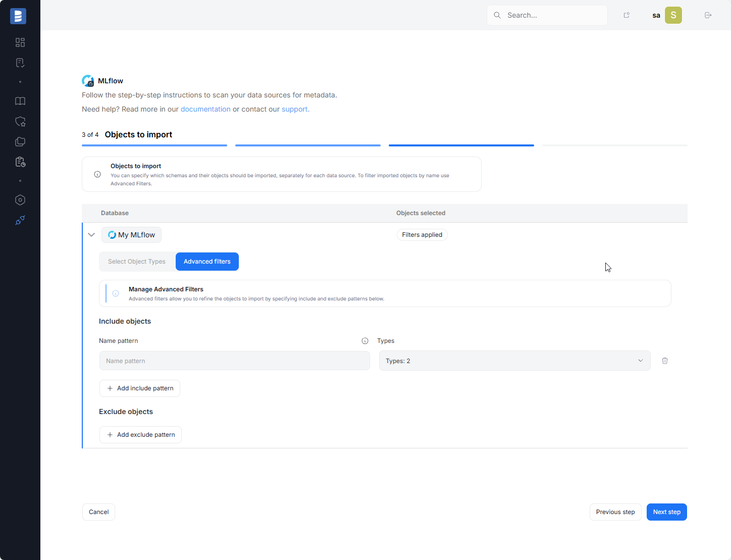Screen dimensions: 731x560
Task: Select the Advanced filters tab
Action: (207, 262)
